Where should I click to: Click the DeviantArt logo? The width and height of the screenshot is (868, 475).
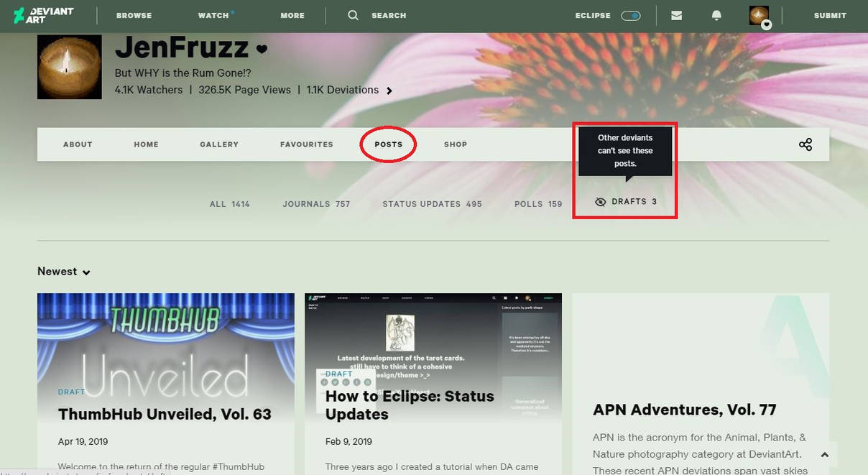(x=42, y=15)
